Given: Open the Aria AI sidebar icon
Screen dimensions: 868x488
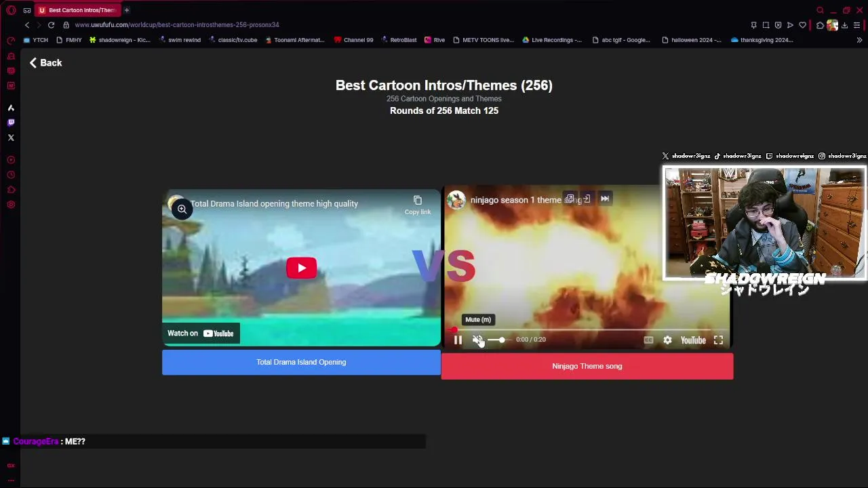Looking at the screenshot, I should (x=11, y=108).
